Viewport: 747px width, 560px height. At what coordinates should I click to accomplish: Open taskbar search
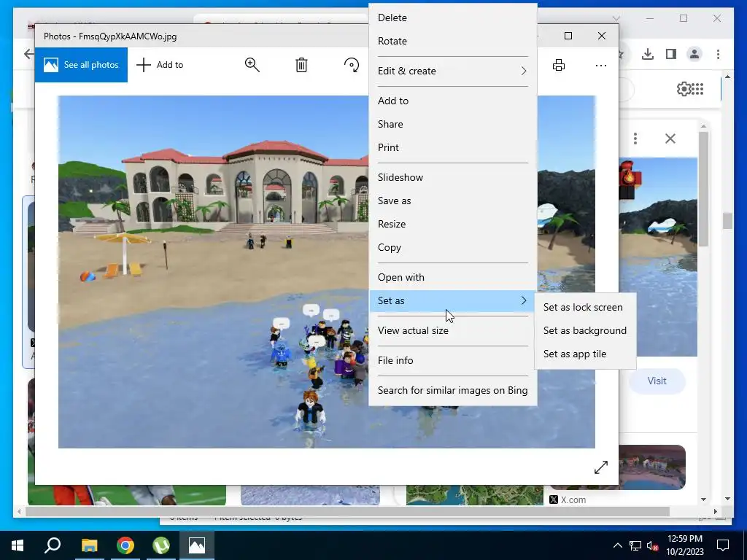(53, 545)
